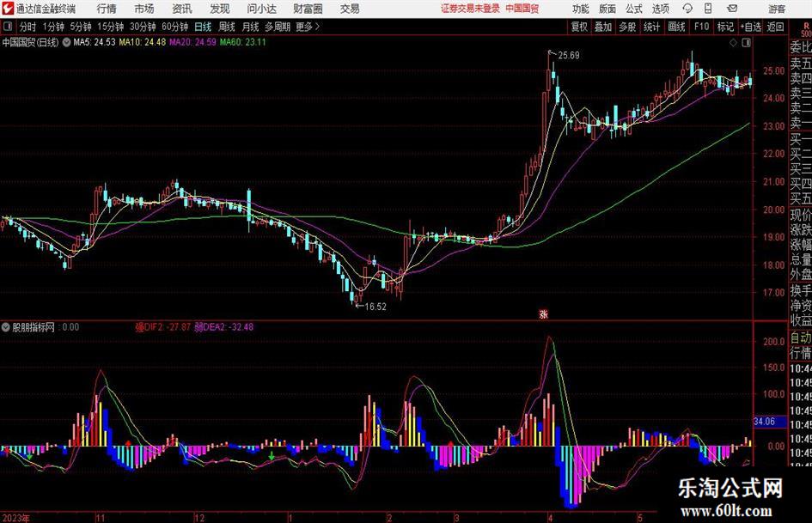Click the diamond icon above the chart
This screenshot has height=523, width=812.
733,43
